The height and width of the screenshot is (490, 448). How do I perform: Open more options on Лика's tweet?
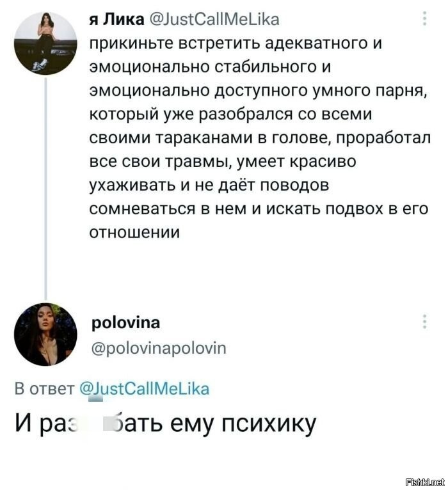pyautogui.click(x=424, y=19)
